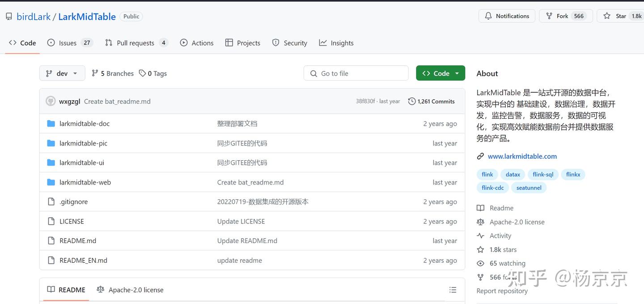View the 5 Branches link
This screenshot has width=644, height=304.
point(113,73)
